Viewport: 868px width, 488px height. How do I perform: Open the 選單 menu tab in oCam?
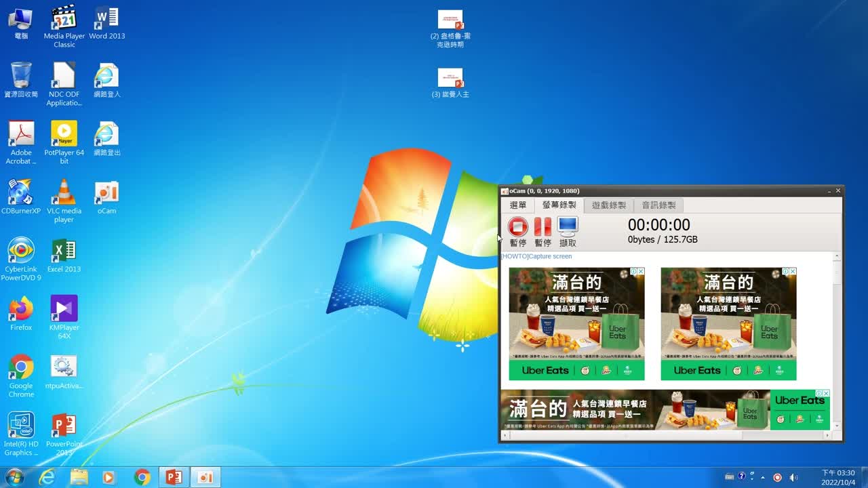[518, 205]
